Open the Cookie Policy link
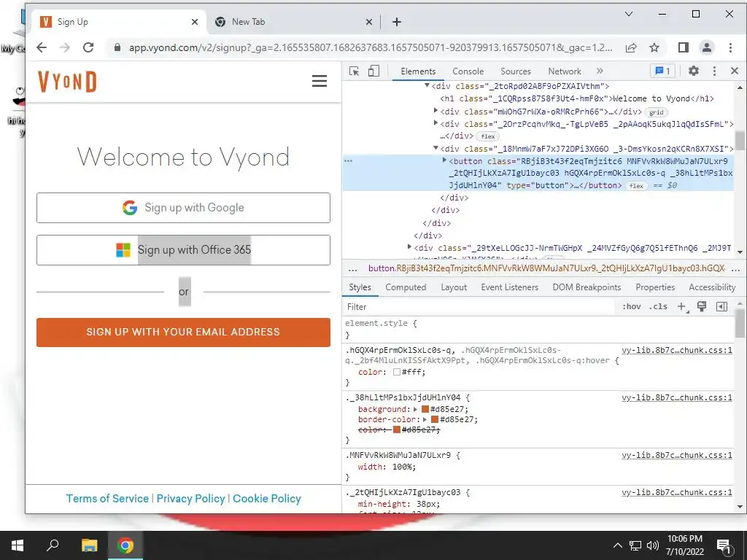Screen dimensions: 747x560 (267, 499)
